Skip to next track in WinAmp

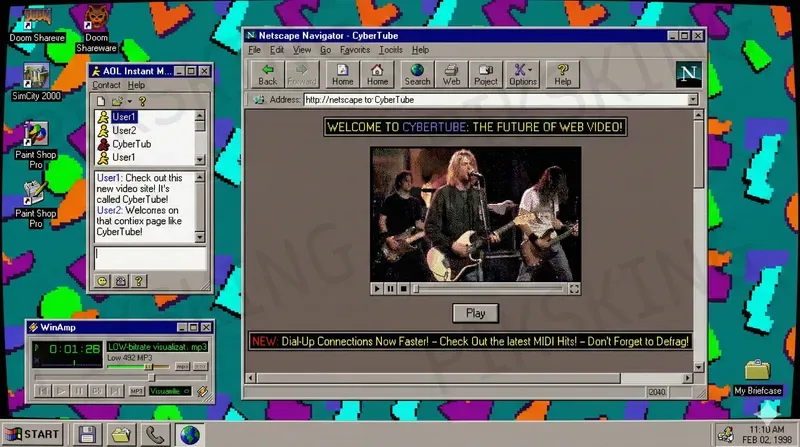[x=115, y=391]
